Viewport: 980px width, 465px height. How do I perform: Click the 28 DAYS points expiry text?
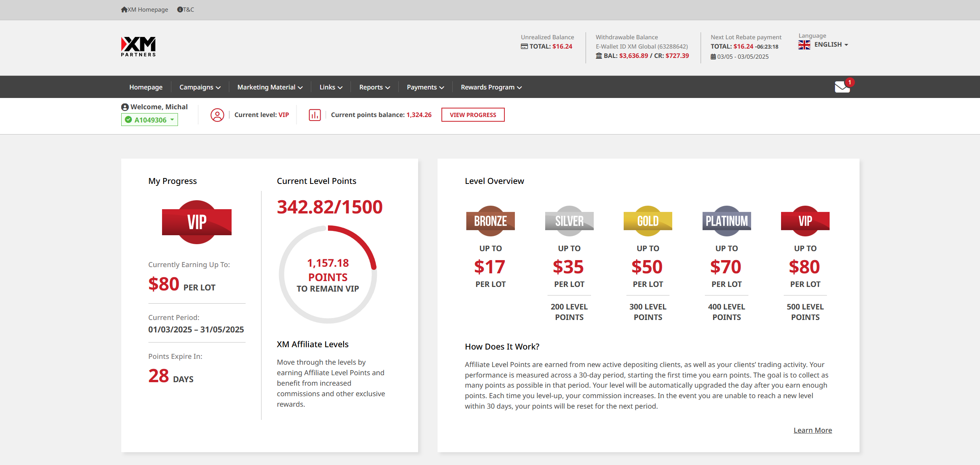click(171, 376)
